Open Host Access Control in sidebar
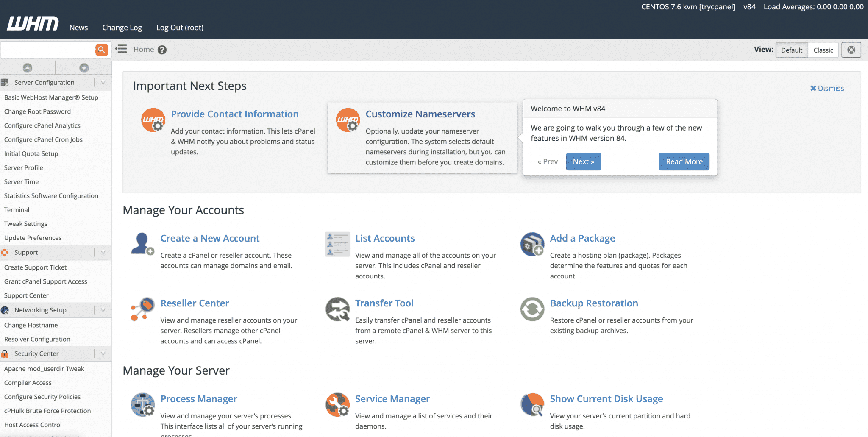This screenshot has height=437, width=868. (33, 425)
